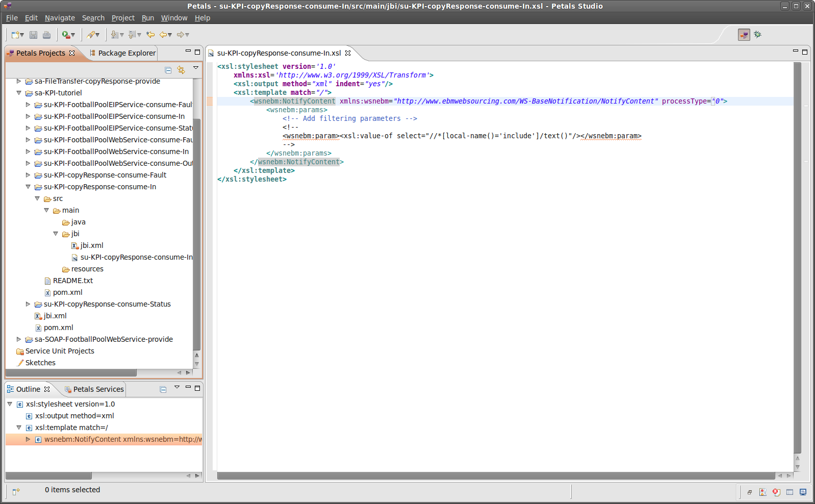Open the Debug perspective bug icon
Image resolution: width=815 pixels, height=504 pixels.
coord(757,35)
